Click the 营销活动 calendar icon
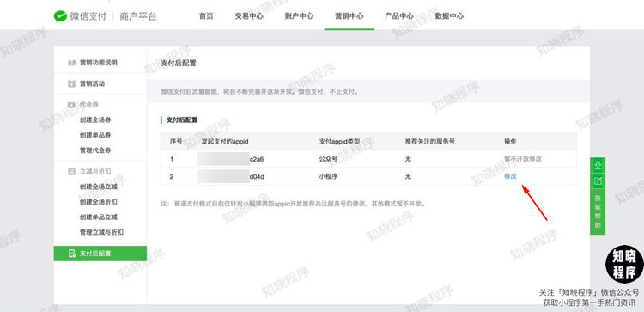Screen dimensions: 644x312 pyautogui.click(x=71, y=83)
